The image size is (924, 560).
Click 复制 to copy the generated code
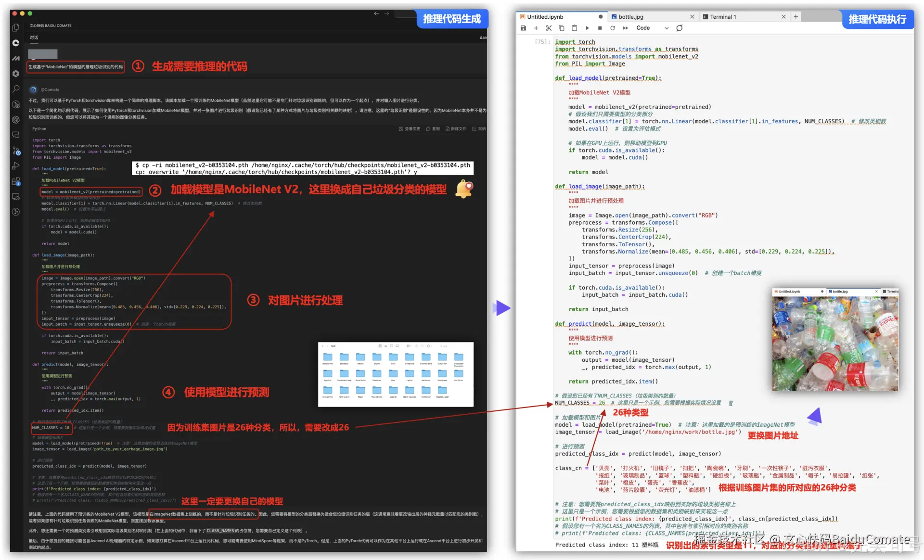(x=433, y=129)
